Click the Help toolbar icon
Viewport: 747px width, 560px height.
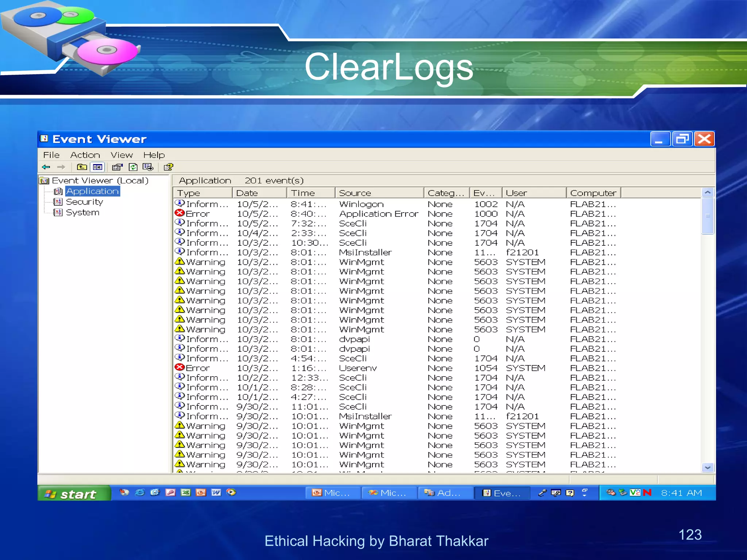(169, 167)
